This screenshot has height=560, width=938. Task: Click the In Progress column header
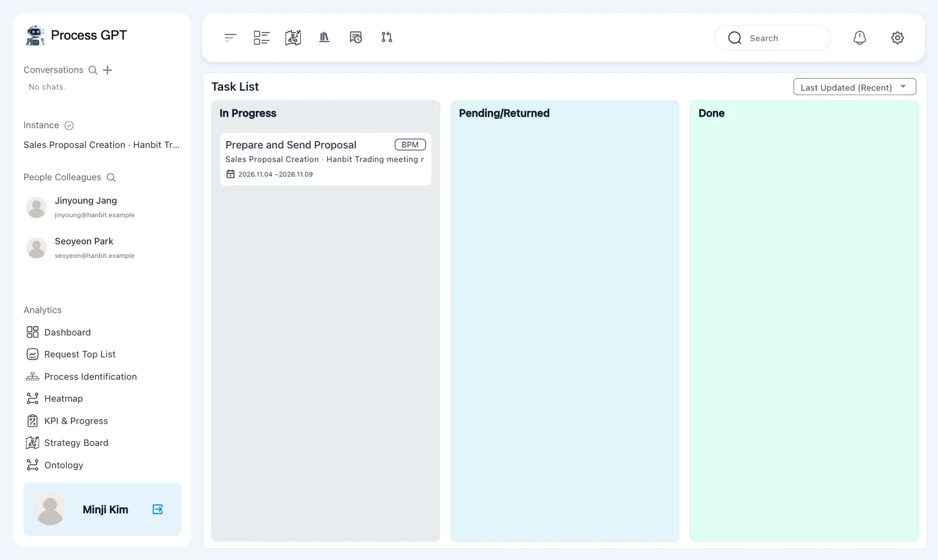248,113
